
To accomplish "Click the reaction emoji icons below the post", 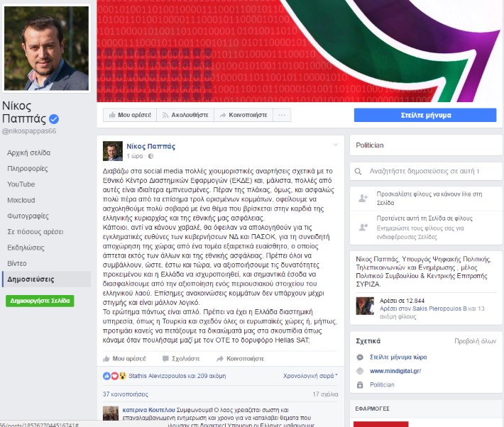I will pos(114,376).
